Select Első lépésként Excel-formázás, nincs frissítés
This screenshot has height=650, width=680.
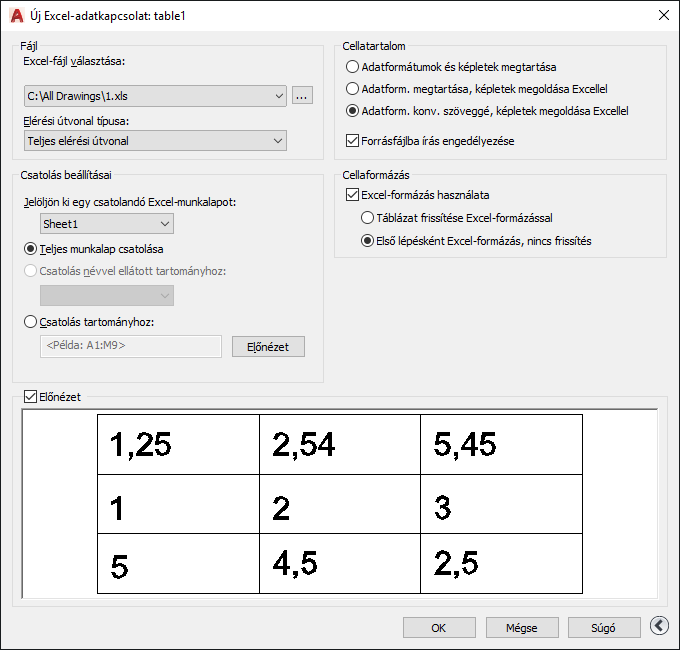(x=476, y=241)
